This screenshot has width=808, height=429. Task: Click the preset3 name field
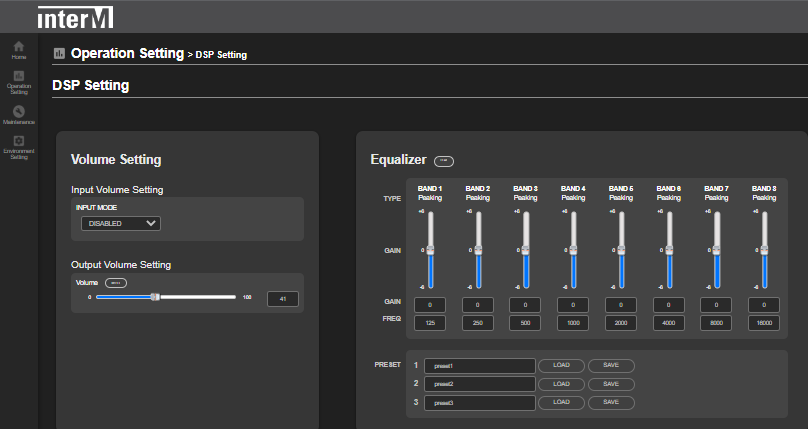pyautogui.click(x=480, y=403)
